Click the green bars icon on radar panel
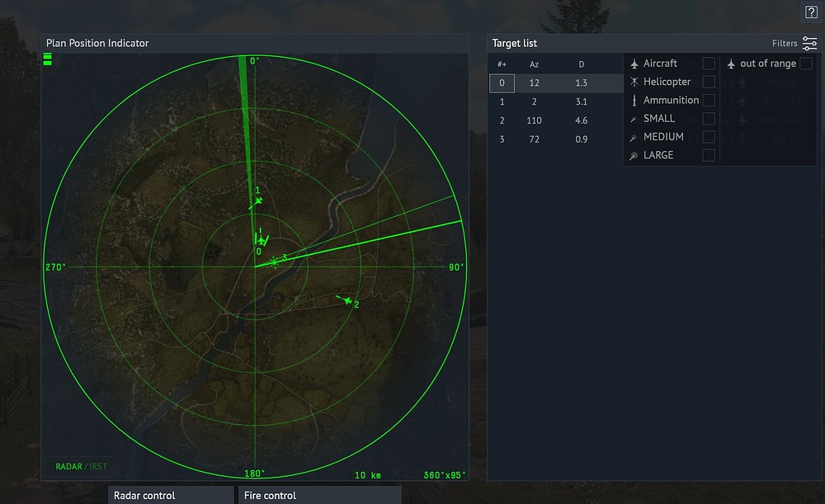Image resolution: width=825 pixels, height=504 pixels. coord(47,59)
